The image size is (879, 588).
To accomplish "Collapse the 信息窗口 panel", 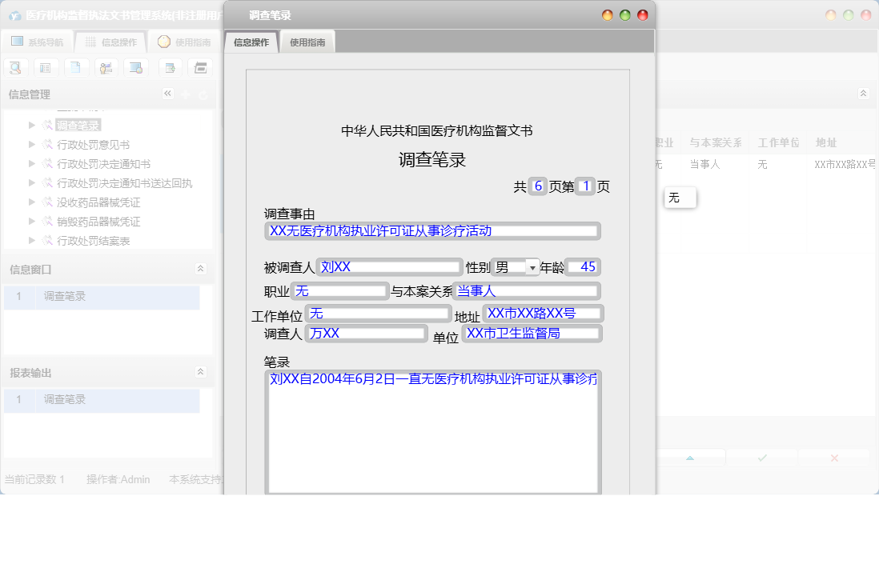I will 200,268.
